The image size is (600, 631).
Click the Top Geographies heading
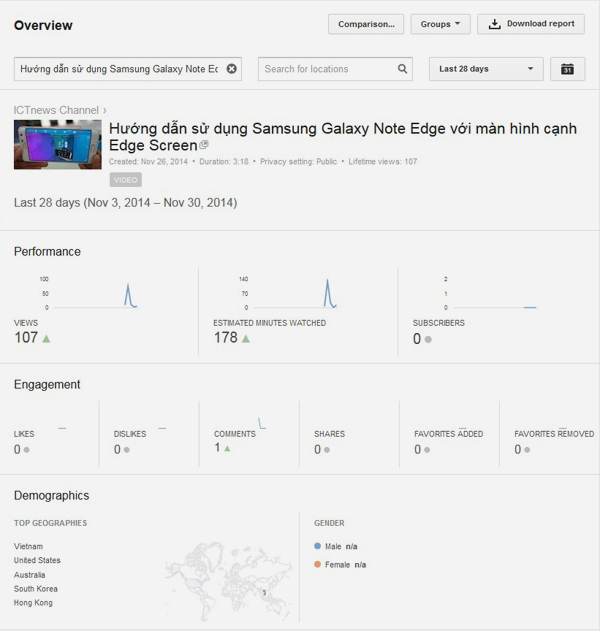click(50, 523)
